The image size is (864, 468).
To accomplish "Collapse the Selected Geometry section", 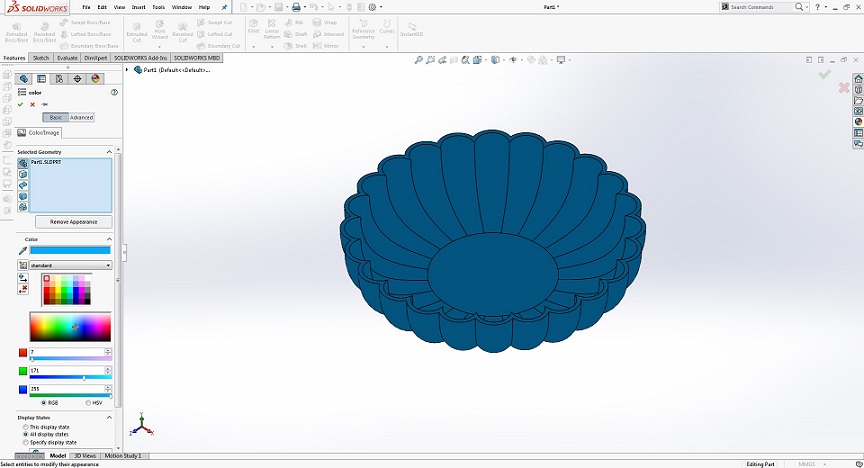I will tap(111, 152).
